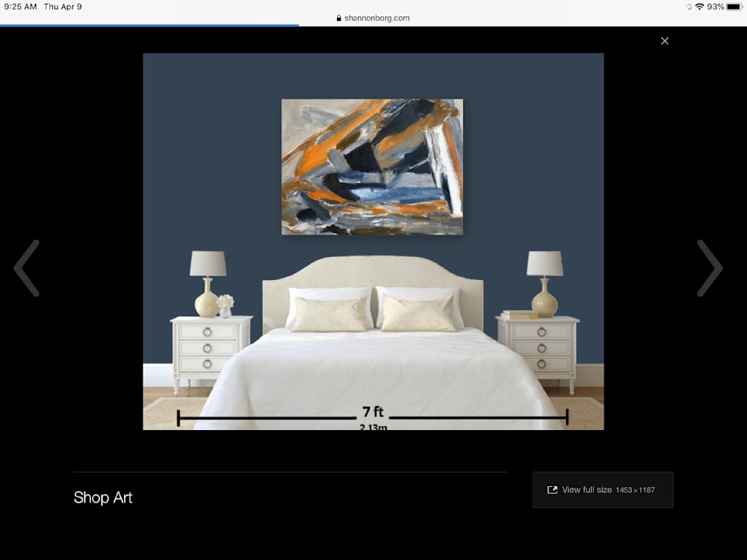This screenshot has width=747, height=560.
Task: Select the shannonborg.com address field
Action: coord(376,19)
